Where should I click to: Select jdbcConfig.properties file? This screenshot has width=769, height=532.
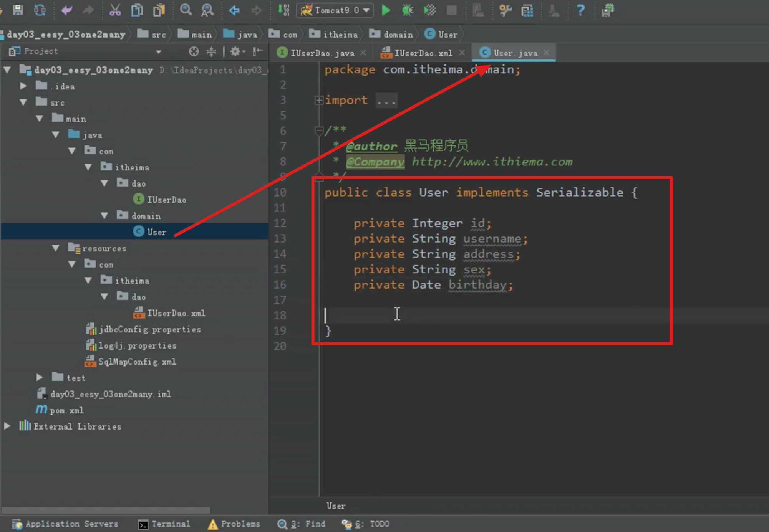coord(143,329)
